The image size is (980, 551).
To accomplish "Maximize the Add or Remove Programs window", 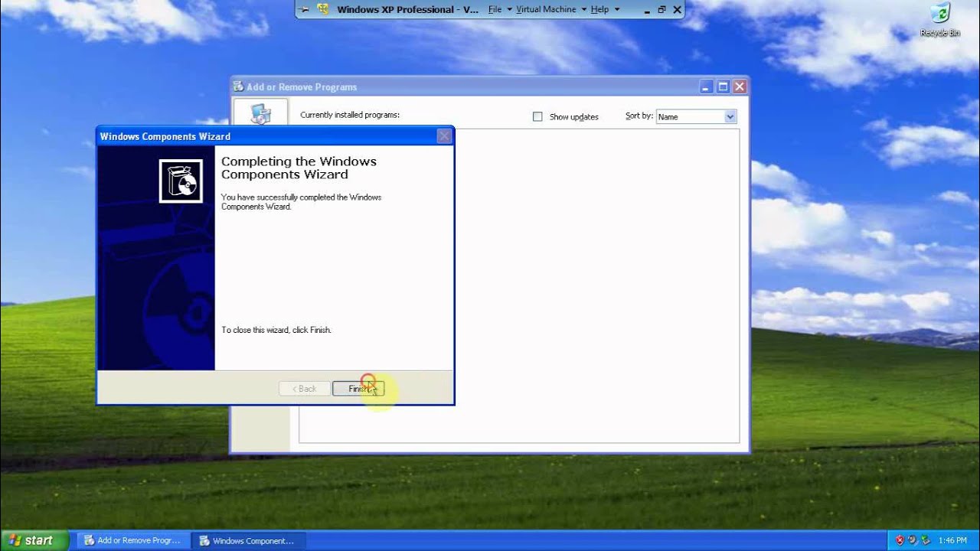I will tap(723, 86).
